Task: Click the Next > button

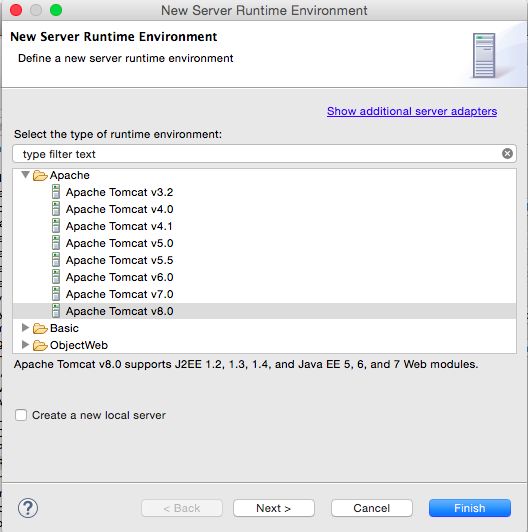Action: (x=274, y=508)
